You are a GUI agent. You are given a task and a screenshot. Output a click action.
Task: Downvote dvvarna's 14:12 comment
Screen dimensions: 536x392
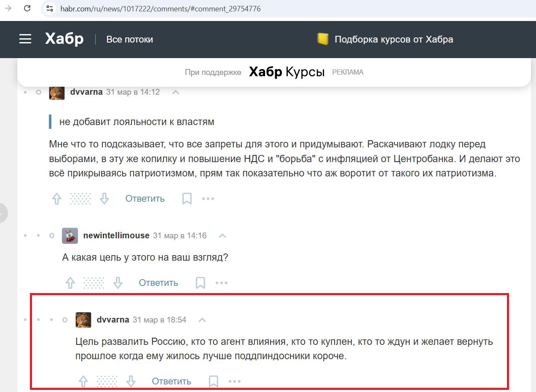click(105, 199)
